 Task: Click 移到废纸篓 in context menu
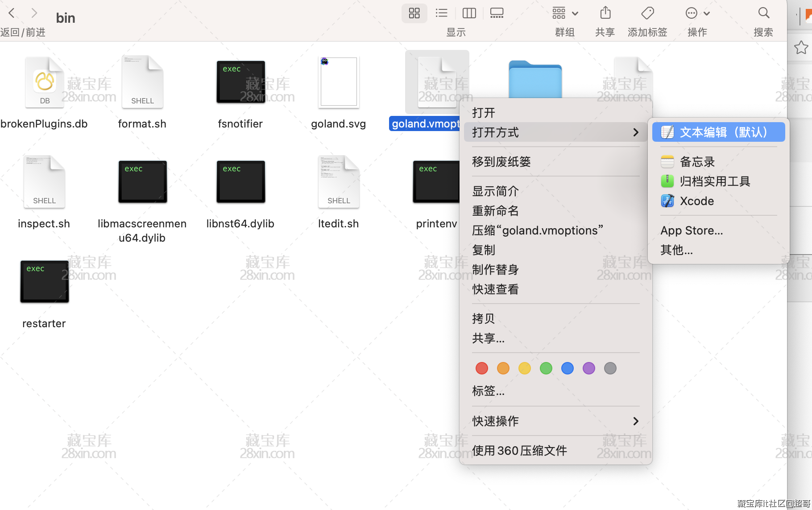click(x=501, y=162)
